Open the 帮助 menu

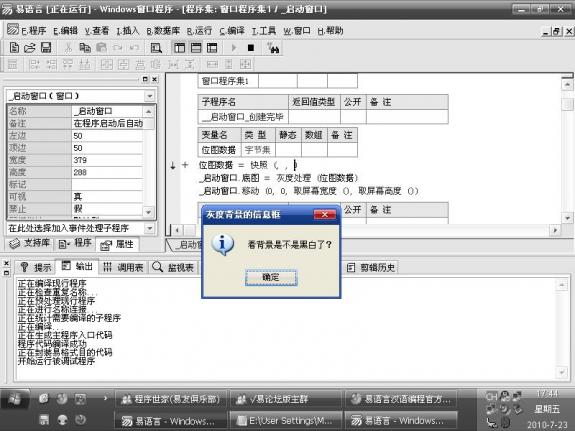tap(330, 31)
